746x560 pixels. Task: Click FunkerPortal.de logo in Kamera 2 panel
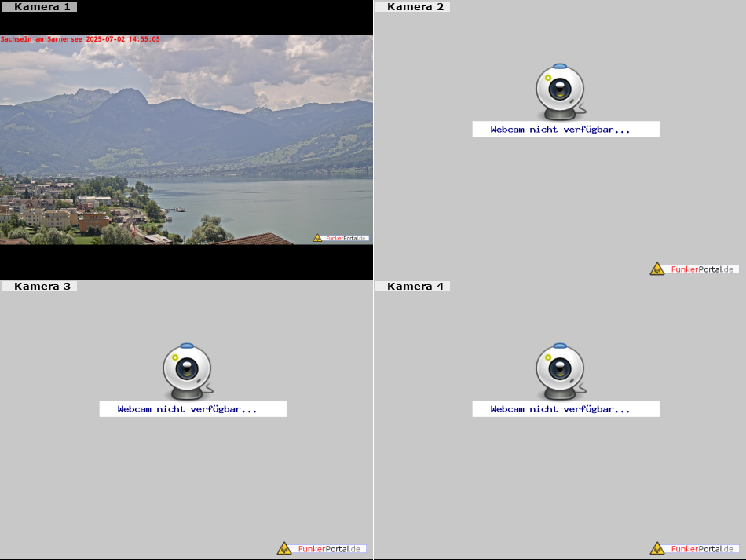pos(695,269)
